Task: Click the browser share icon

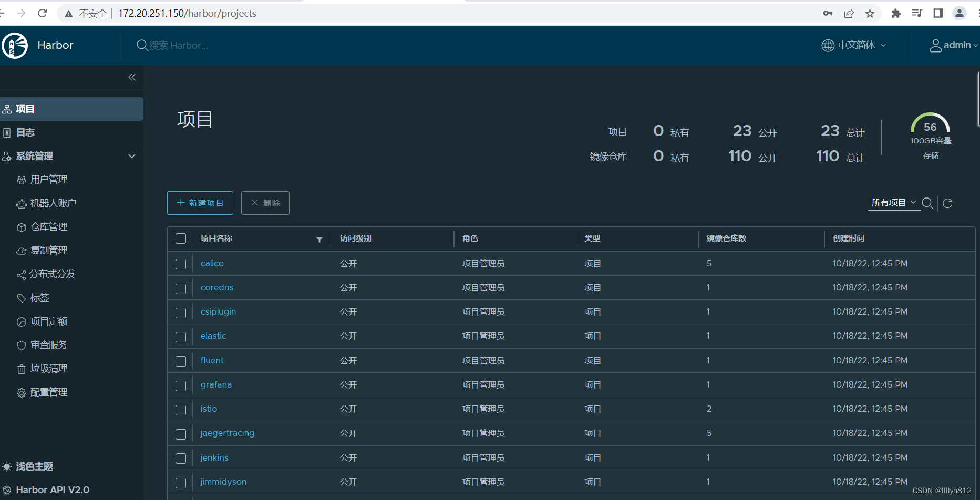Action: pos(849,13)
